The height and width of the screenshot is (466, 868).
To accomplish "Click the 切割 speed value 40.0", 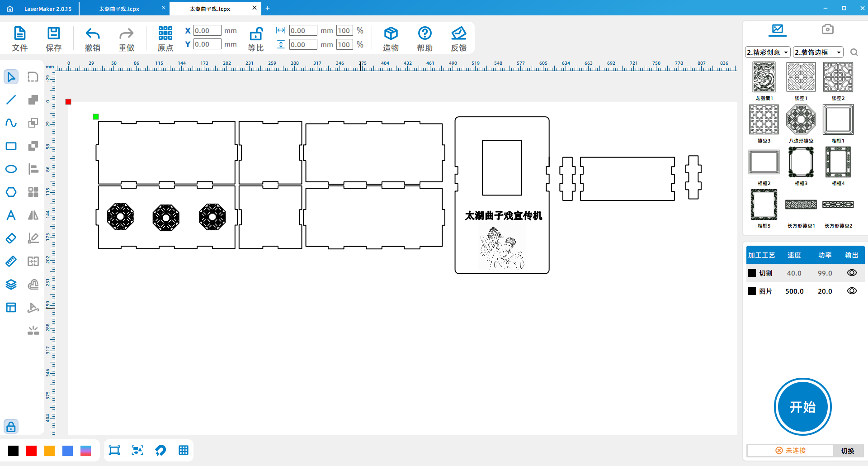I will (794, 273).
